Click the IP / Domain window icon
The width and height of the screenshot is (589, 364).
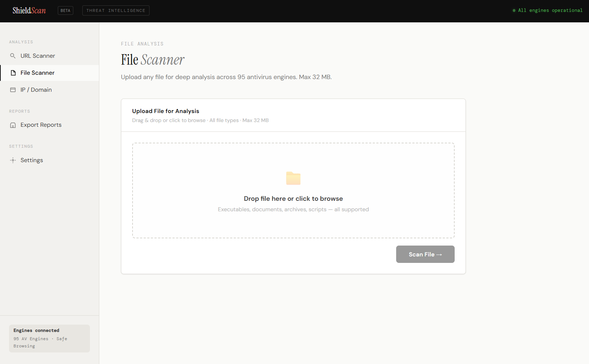pyautogui.click(x=13, y=90)
